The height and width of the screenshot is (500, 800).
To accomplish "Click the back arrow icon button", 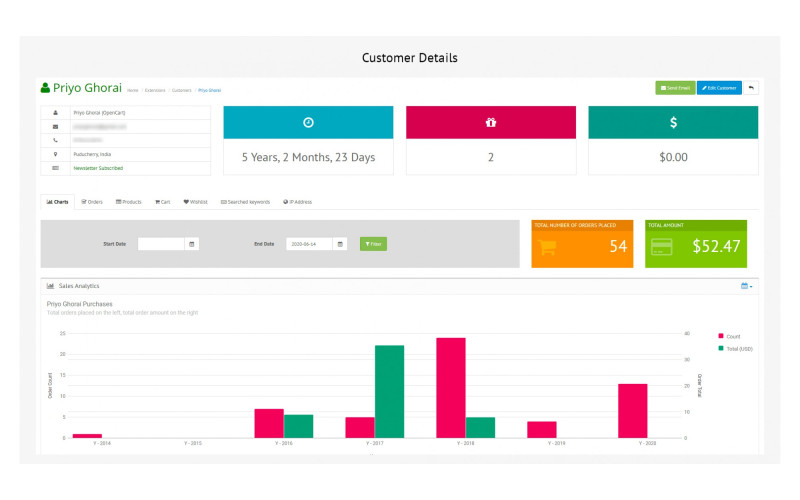I will point(751,88).
